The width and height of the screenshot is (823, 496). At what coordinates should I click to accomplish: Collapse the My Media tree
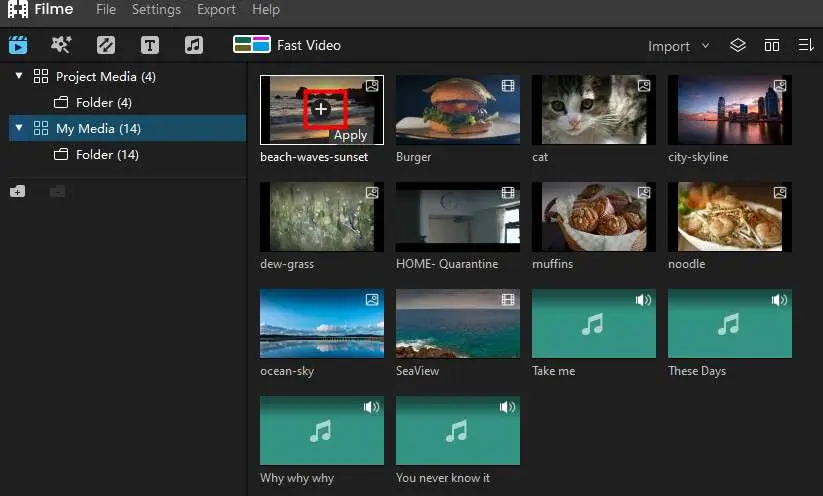[x=19, y=128]
